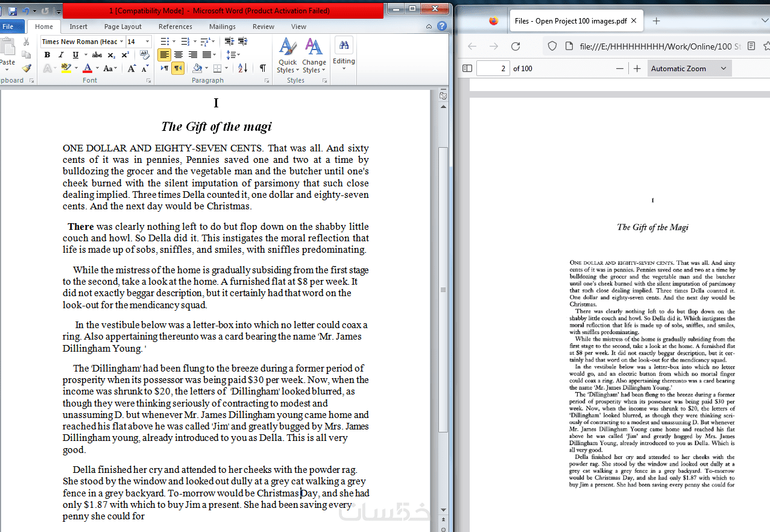Image resolution: width=770 pixels, height=532 pixels.
Task: Toggle underline formatting
Action: coord(75,55)
